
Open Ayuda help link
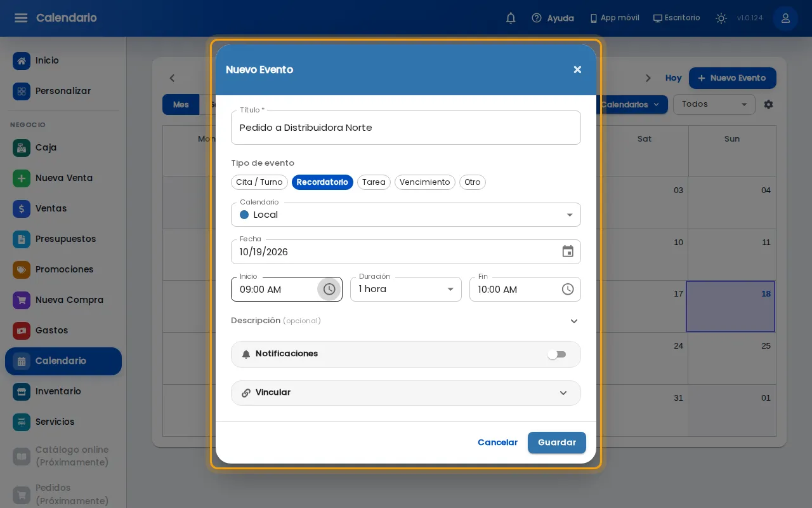click(x=553, y=18)
